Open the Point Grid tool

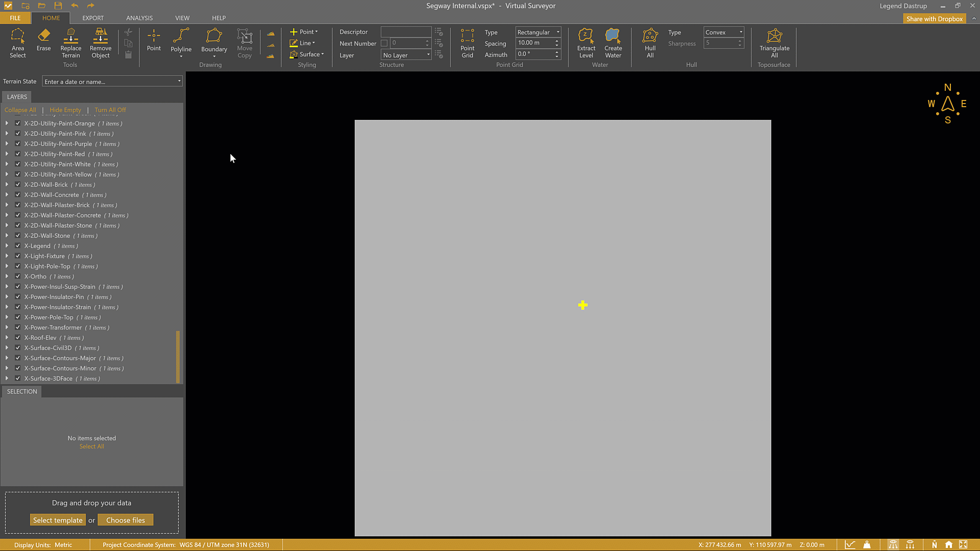(467, 43)
